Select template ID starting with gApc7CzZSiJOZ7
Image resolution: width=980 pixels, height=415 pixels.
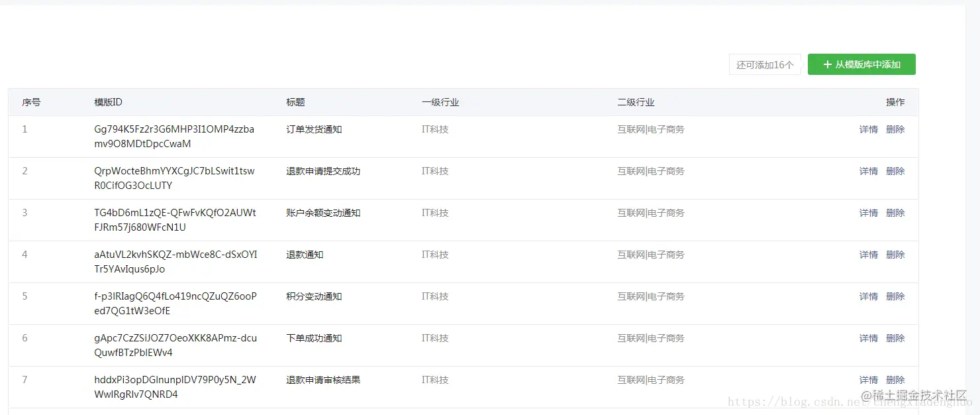(175, 345)
